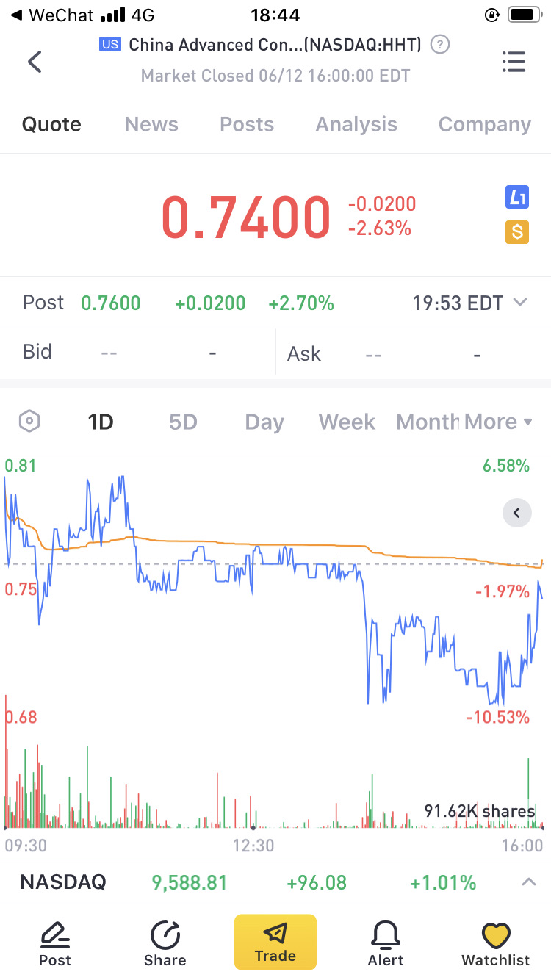
Task: Tap the back arrow icon
Action: point(35,62)
